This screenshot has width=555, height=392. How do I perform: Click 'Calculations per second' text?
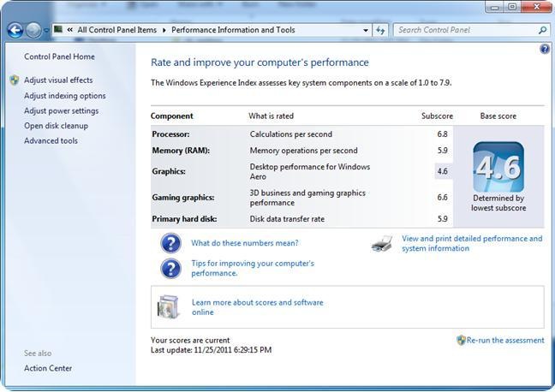pos(291,134)
